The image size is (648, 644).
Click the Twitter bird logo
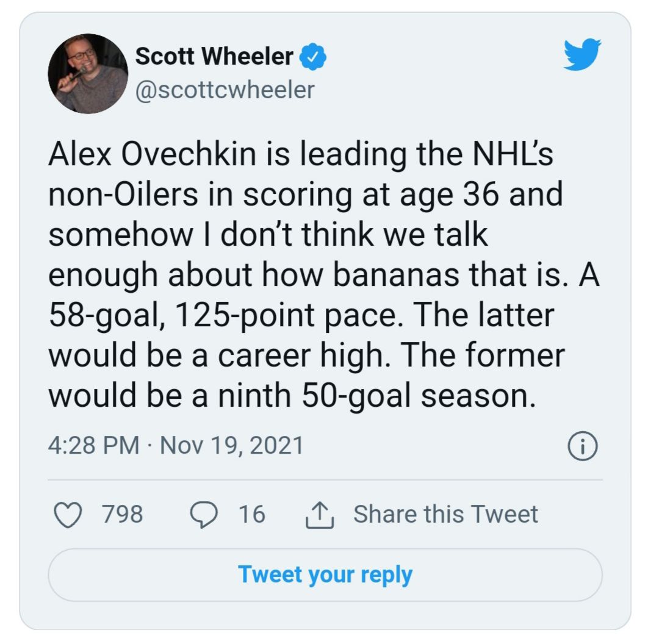tap(582, 54)
